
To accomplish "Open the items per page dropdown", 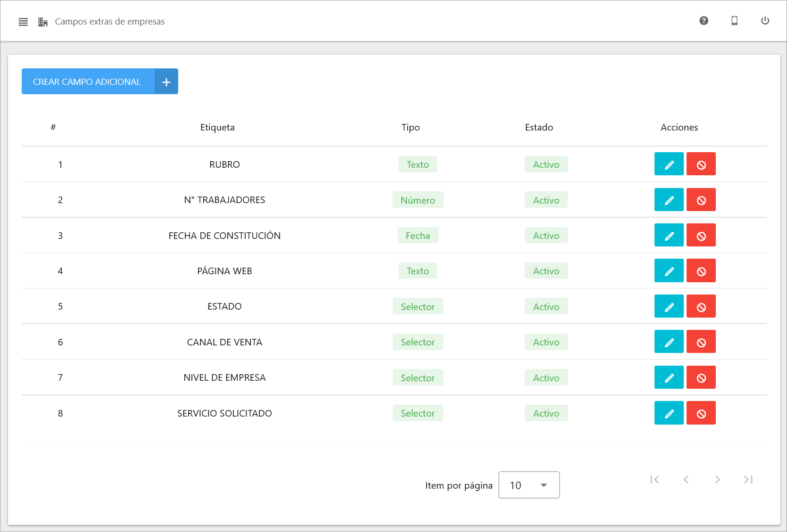I will coord(529,485).
